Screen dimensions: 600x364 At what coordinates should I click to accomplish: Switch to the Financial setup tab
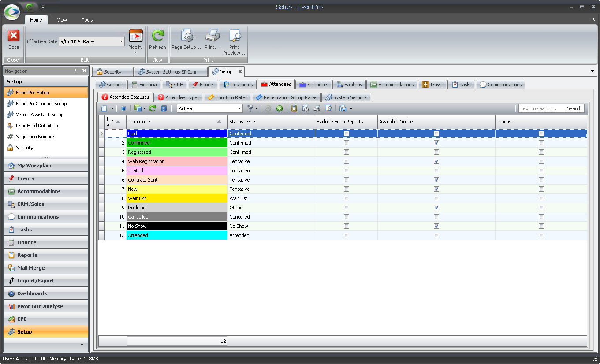pyautogui.click(x=145, y=85)
